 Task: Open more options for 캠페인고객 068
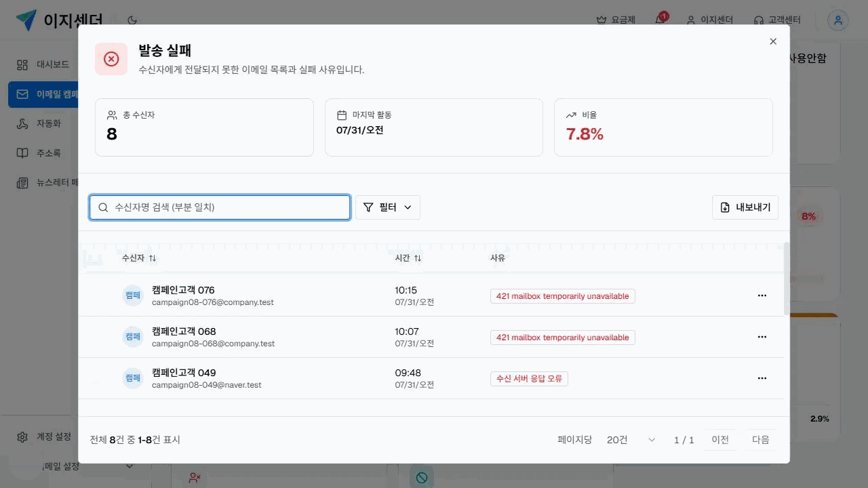pyautogui.click(x=762, y=337)
